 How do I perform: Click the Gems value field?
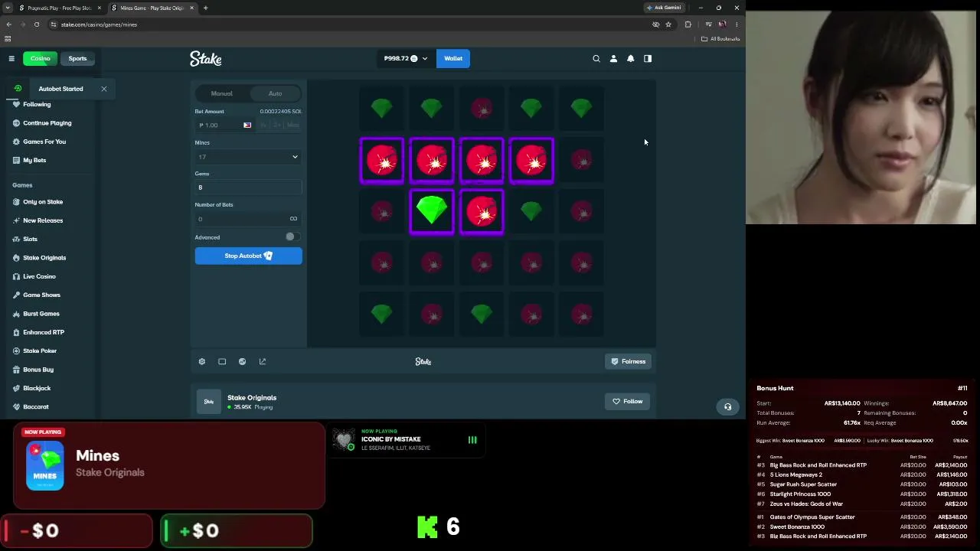coord(248,187)
